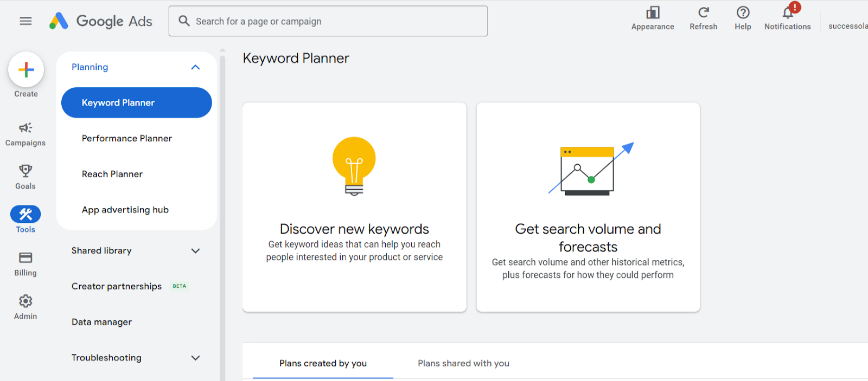Focus the page or campaign search field
This screenshot has height=381, width=868.
point(328,21)
